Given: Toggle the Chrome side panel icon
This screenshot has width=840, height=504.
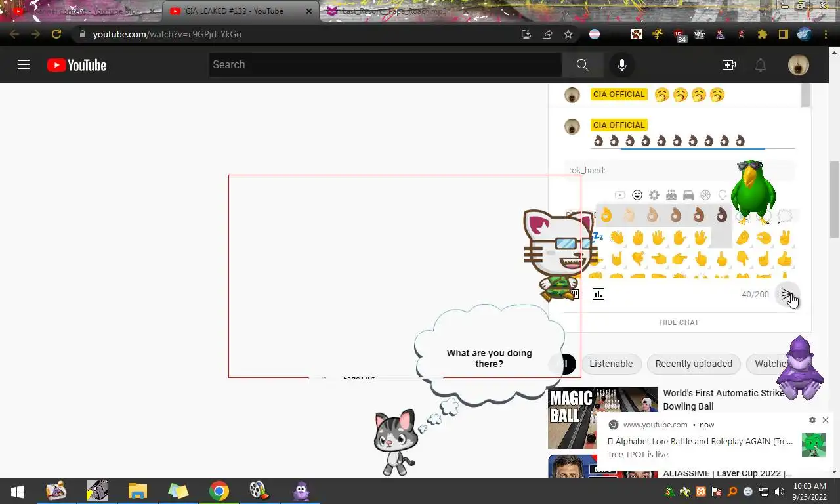Looking at the screenshot, I should click(x=783, y=34).
